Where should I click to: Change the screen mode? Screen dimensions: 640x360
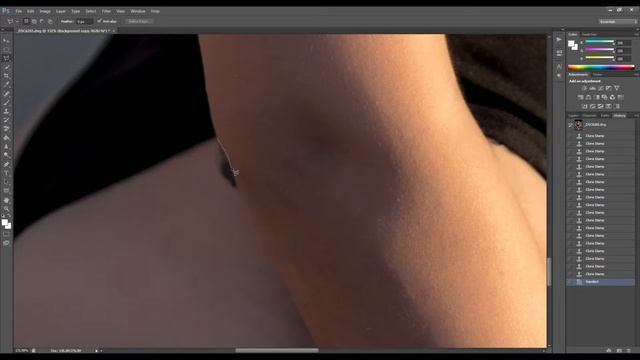(6, 243)
